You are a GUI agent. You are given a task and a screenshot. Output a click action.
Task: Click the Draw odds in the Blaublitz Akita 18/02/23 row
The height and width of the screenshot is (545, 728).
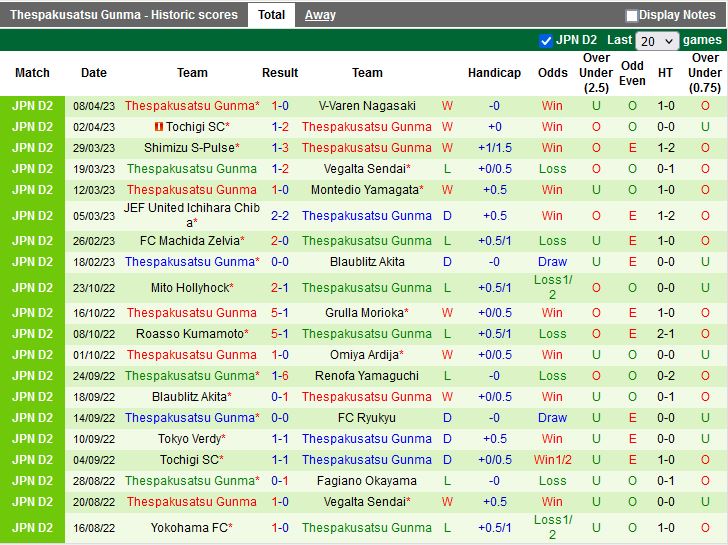(552, 262)
